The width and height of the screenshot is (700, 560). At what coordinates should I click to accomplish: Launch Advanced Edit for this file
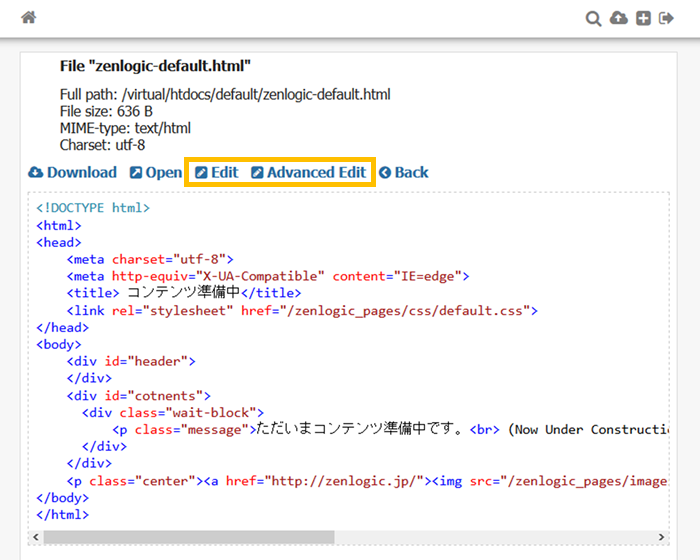(x=308, y=172)
